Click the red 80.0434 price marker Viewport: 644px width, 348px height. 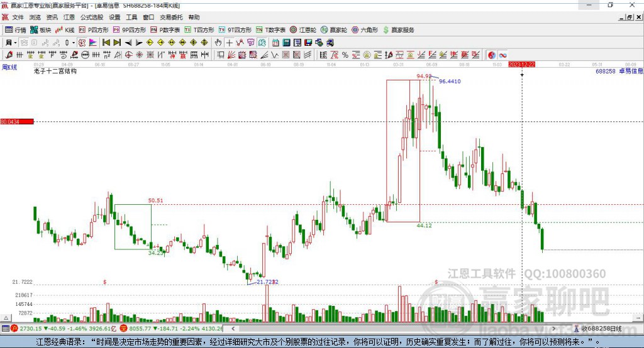tap(17, 121)
